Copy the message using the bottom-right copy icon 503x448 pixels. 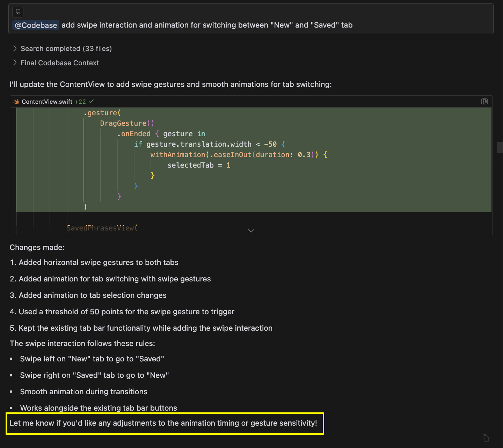pyautogui.click(x=486, y=438)
